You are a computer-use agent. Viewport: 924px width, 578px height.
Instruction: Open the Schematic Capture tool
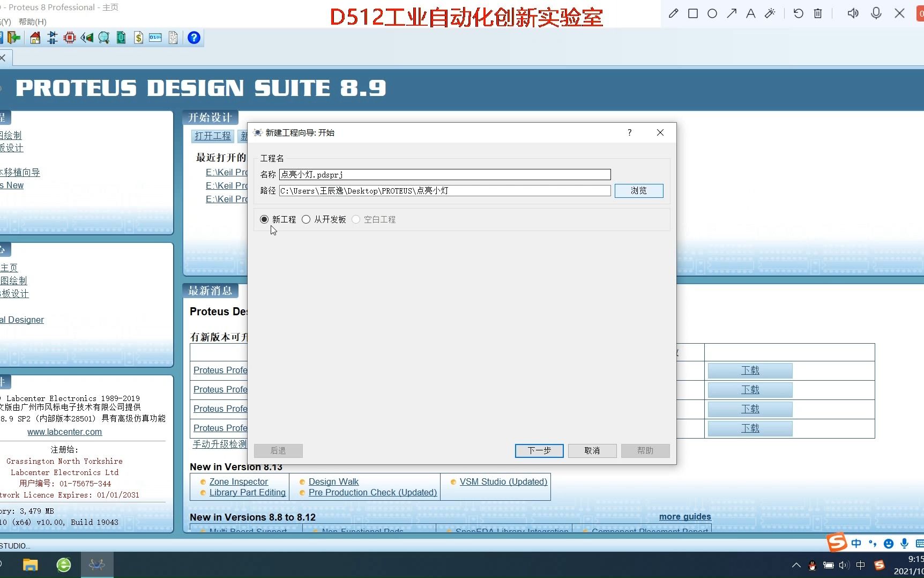[52, 38]
